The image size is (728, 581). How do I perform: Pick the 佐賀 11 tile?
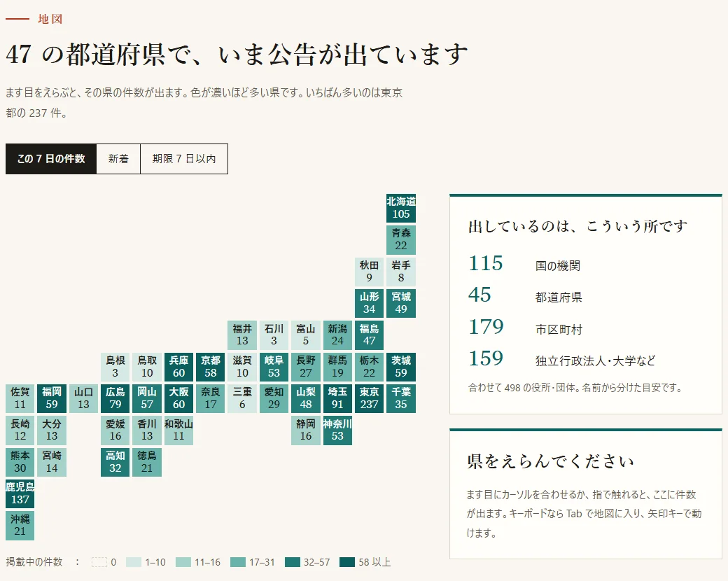[20, 398]
